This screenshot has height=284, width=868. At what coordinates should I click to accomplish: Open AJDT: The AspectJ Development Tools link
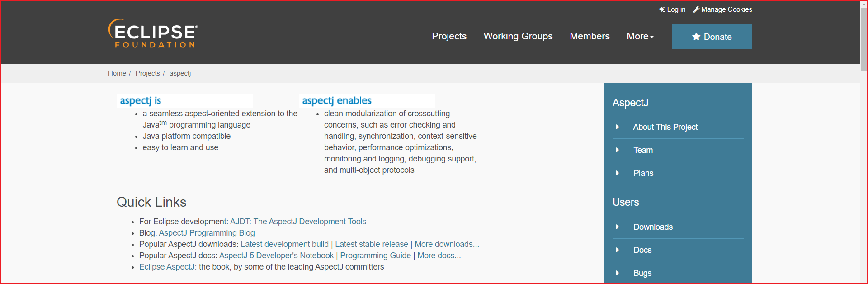[x=298, y=222]
